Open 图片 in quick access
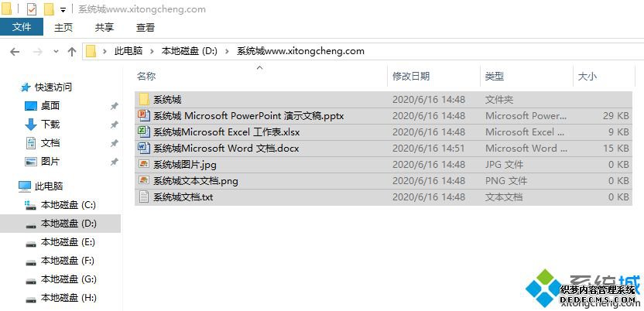 (x=50, y=162)
